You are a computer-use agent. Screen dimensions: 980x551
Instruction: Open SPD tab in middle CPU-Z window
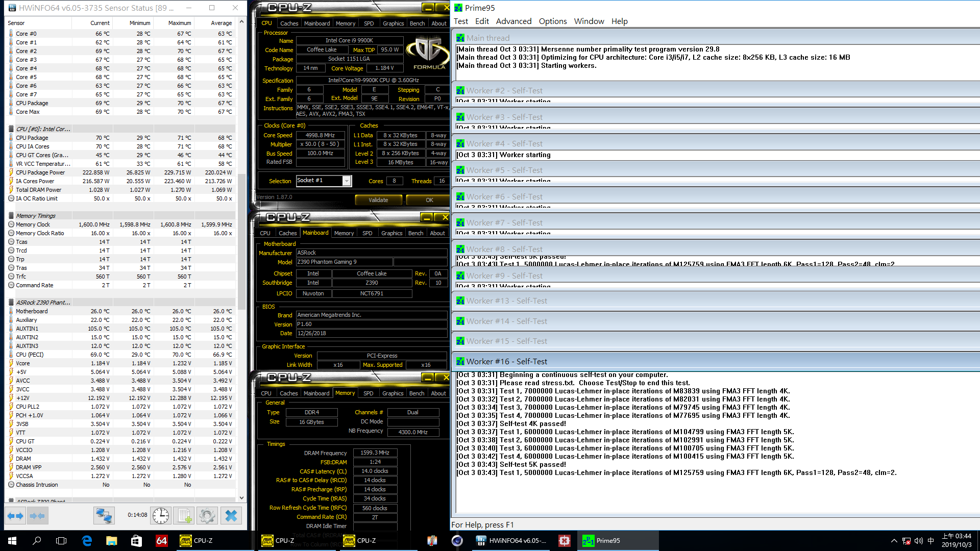pyautogui.click(x=367, y=233)
